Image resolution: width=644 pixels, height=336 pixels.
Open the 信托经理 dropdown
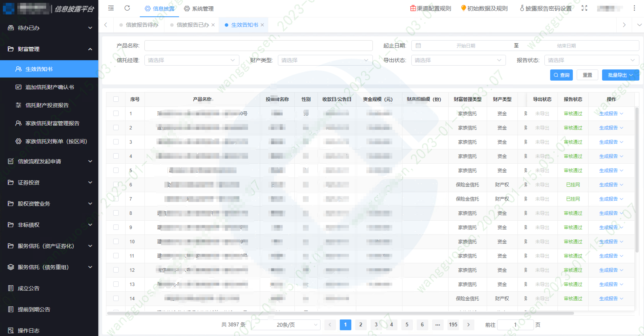(x=192, y=60)
